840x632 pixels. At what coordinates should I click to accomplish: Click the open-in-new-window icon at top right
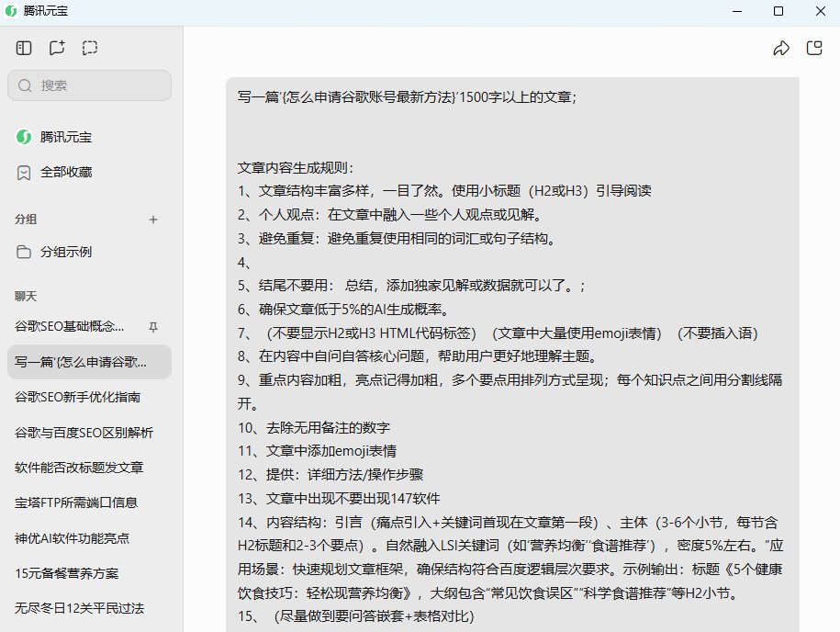coord(814,48)
